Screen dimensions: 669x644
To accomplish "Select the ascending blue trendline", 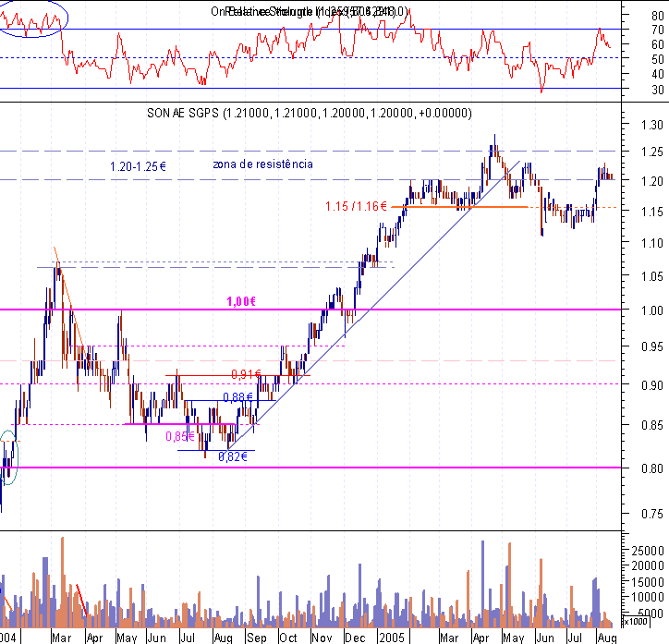I will 373,305.
